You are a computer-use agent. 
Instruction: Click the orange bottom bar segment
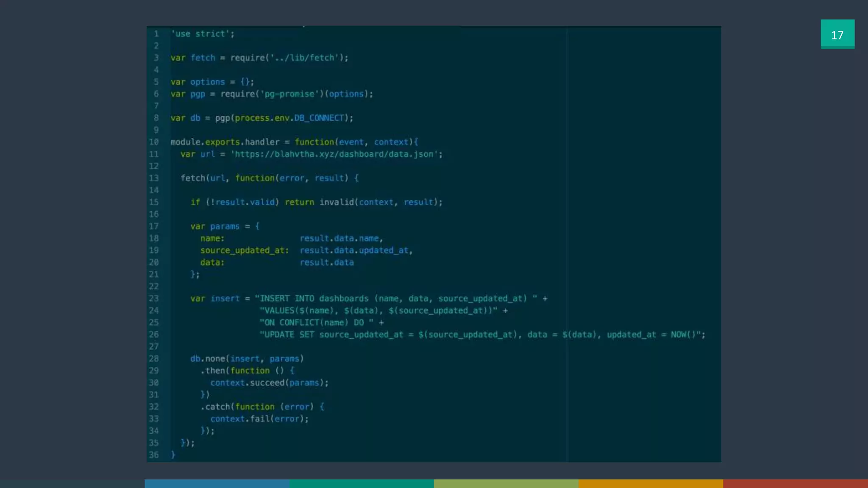pos(651,483)
